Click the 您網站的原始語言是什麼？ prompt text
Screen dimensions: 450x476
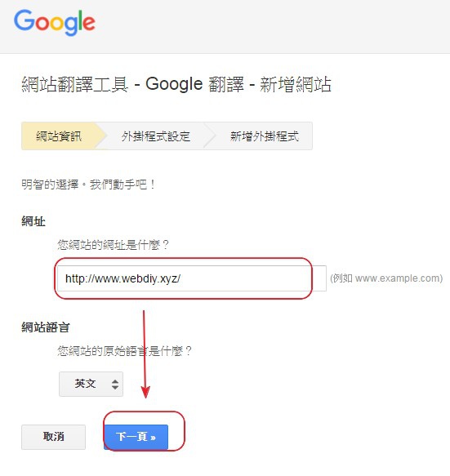pyautogui.click(x=125, y=351)
